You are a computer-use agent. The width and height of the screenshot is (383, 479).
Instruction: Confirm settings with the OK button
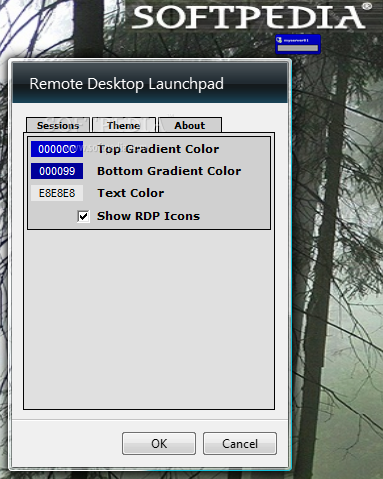159,444
